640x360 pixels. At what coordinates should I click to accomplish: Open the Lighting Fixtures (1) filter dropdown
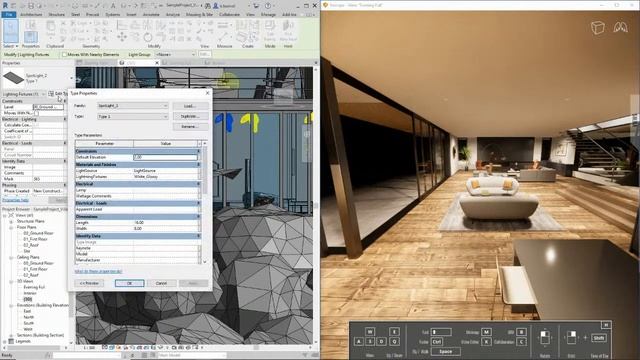[x=24, y=94]
